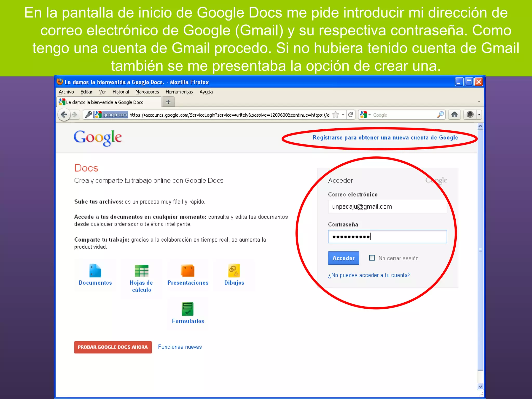Enable No cerrar sesión checkbox
The height and width of the screenshot is (399, 532).
(372, 258)
